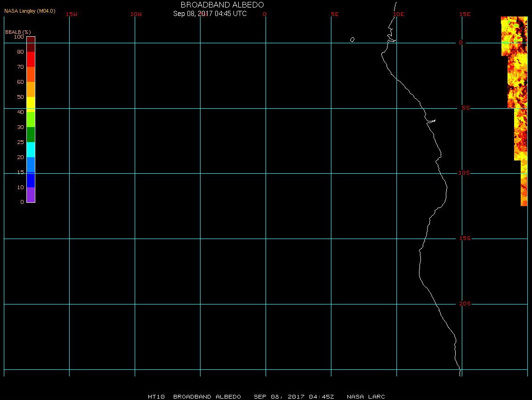Click the 50 value on the colorbar scale
532x400 pixels.
coord(20,97)
